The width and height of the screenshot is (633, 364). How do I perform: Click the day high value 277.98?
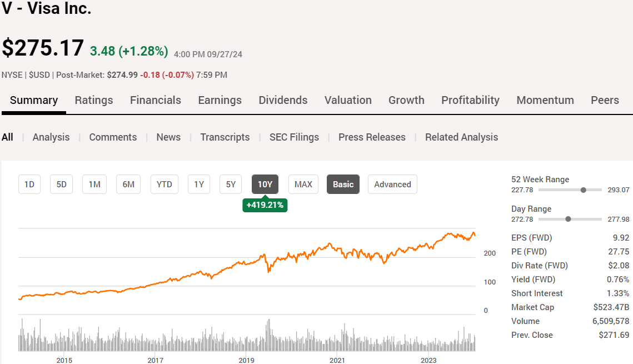(x=619, y=219)
